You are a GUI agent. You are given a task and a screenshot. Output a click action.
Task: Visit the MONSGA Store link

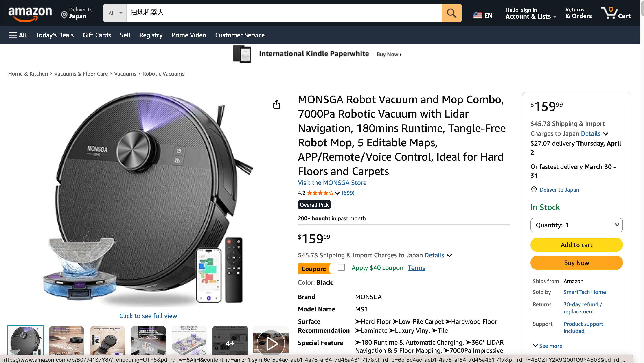click(332, 183)
